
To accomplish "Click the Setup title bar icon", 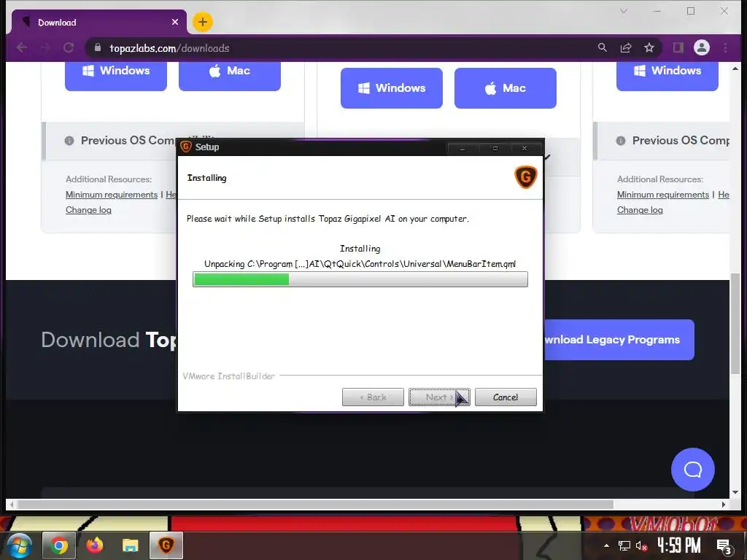I will (x=186, y=147).
